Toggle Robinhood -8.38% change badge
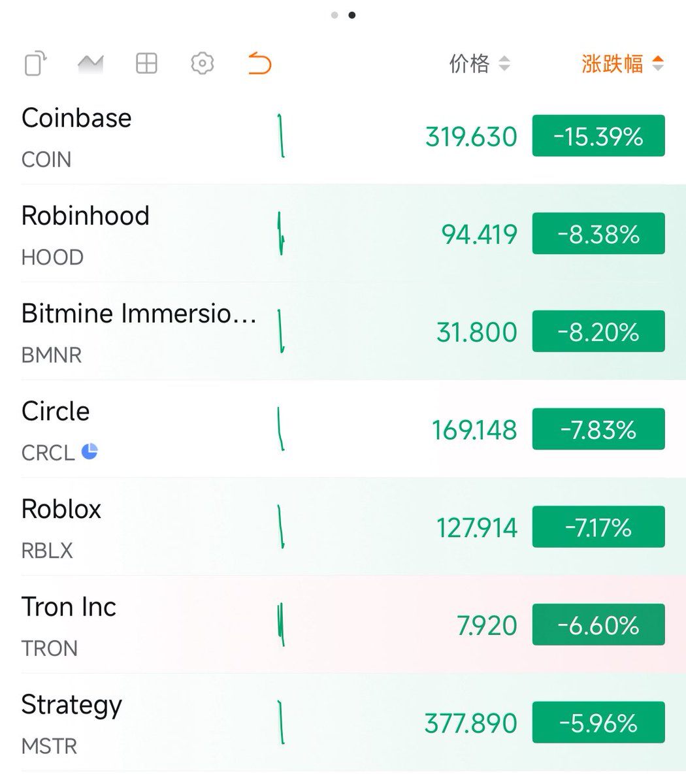Image resolution: width=686 pixels, height=784 pixels. coord(598,233)
